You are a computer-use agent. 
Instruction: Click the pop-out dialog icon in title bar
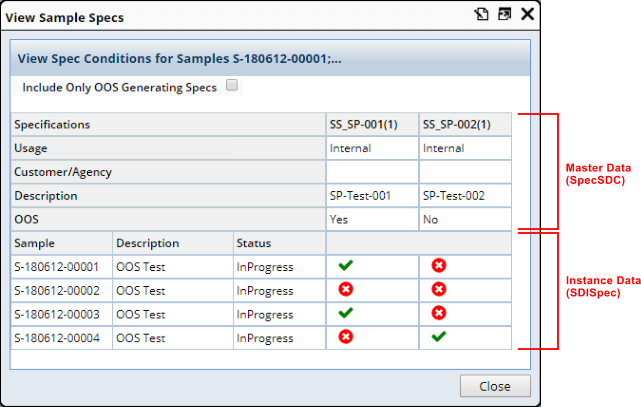click(x=482, y=14)
